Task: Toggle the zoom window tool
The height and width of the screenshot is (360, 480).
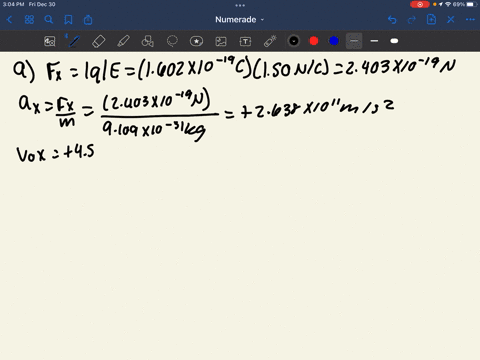Action: [50, 41]
